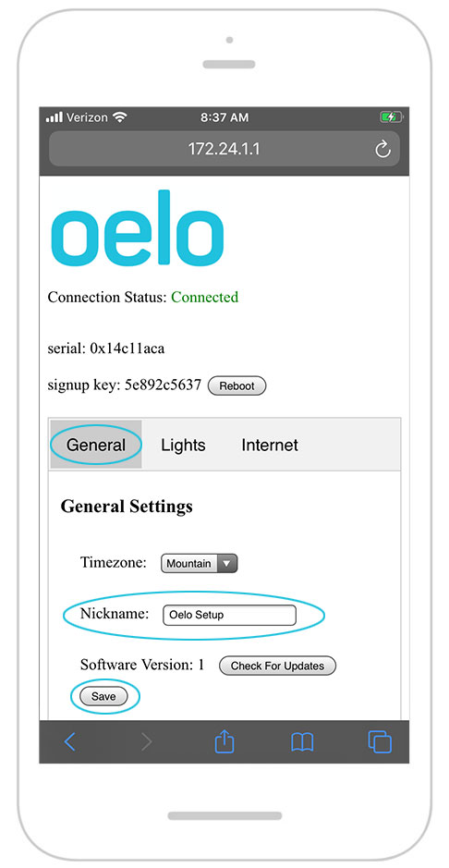449x868 pixels.
Task: Tap the 172.24.1.1 address bar
Action: pyautogui.click(x=224, y=149)
